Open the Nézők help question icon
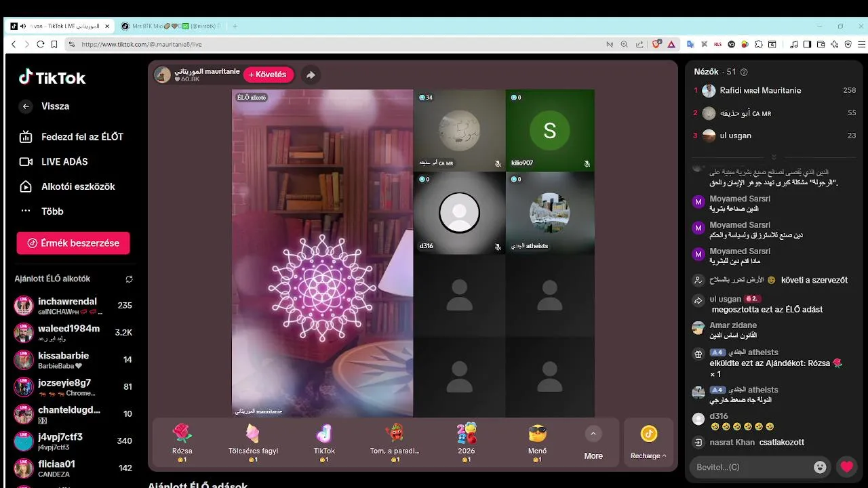 click(744, 72)
